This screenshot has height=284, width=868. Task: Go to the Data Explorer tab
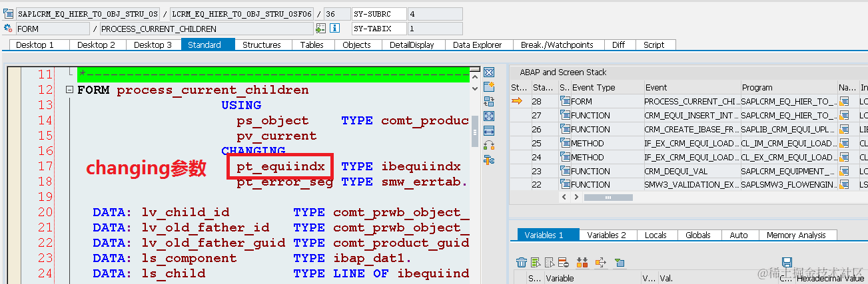478,45
